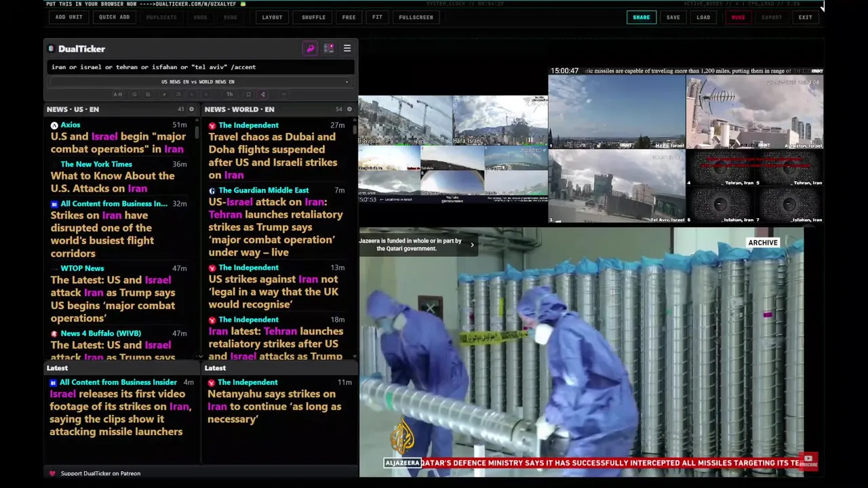This screenshot has height=488, width=868.
Task: Click the bookmark icon in ticker toolbar
Action: coord(248,94)
